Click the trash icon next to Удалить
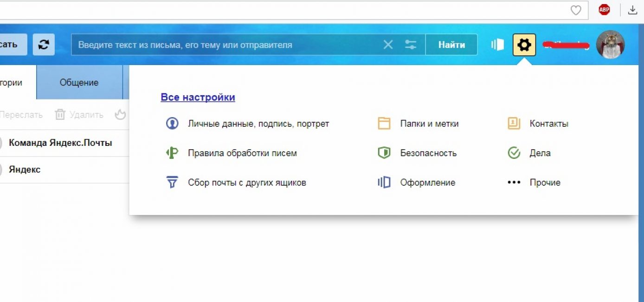 (60, 114)
